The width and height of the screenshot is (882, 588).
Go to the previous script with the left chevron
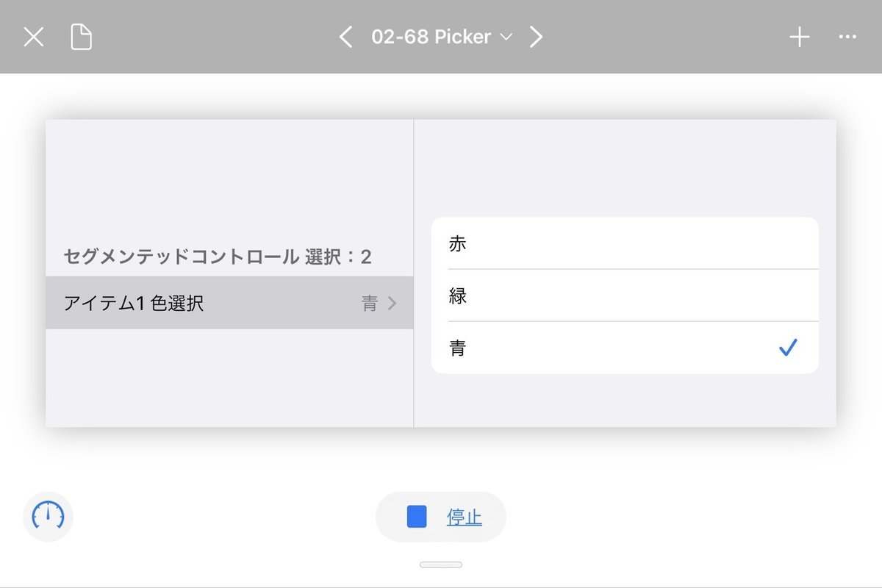tap(345, 36)
